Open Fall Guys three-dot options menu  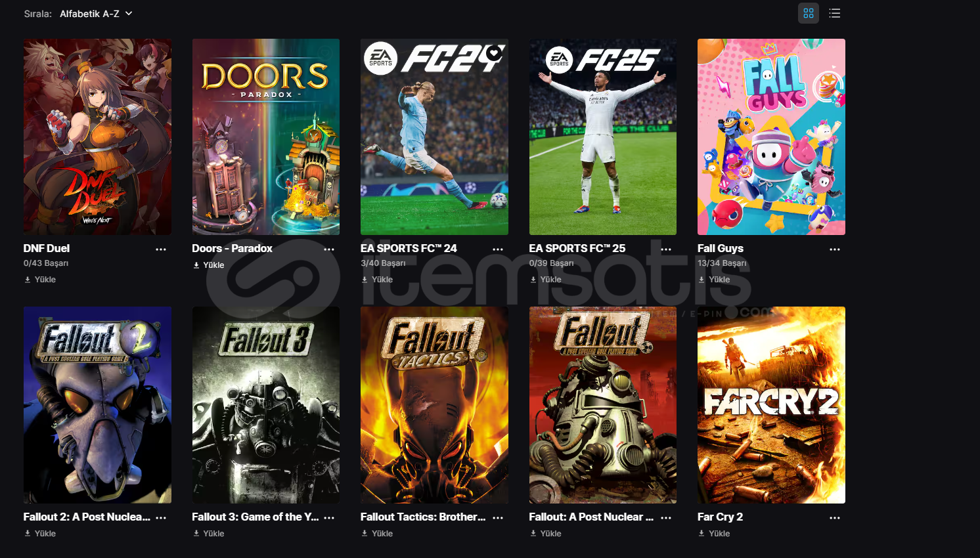835,249
